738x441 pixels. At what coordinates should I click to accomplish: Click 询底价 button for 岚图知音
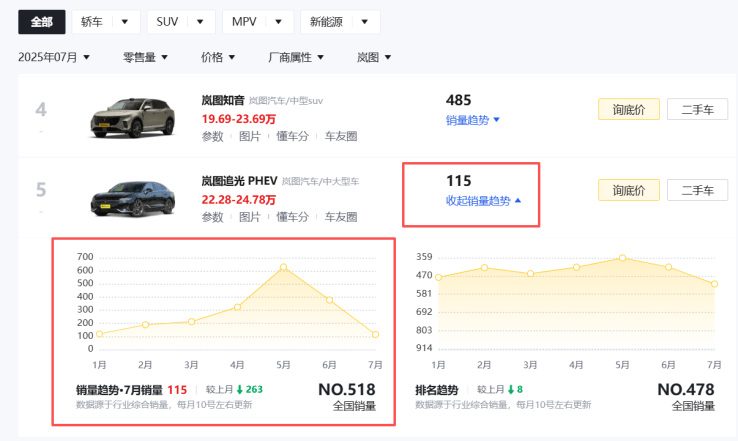tap(629, 109)
